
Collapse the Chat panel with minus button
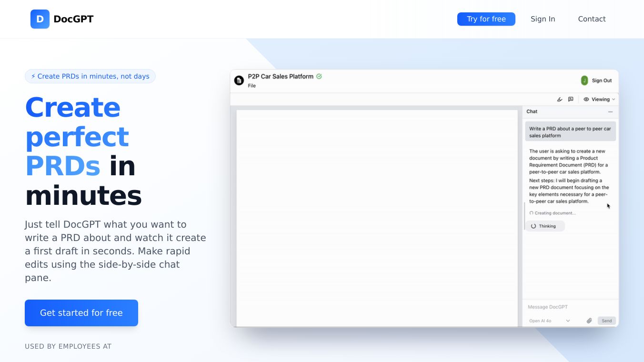610,111
